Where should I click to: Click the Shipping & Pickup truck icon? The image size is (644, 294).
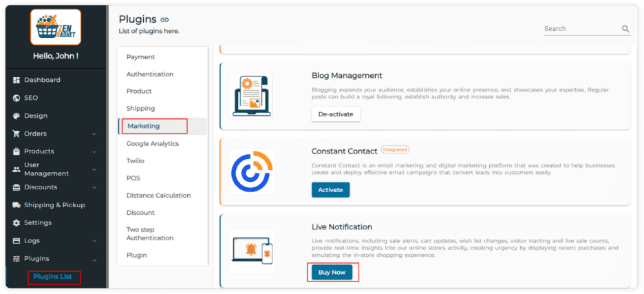click(17, 204)
